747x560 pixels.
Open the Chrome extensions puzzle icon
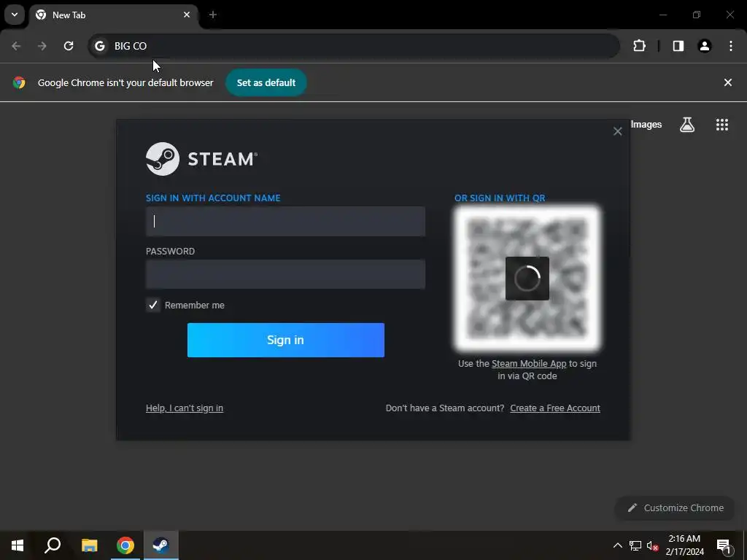tap(639, 46)
